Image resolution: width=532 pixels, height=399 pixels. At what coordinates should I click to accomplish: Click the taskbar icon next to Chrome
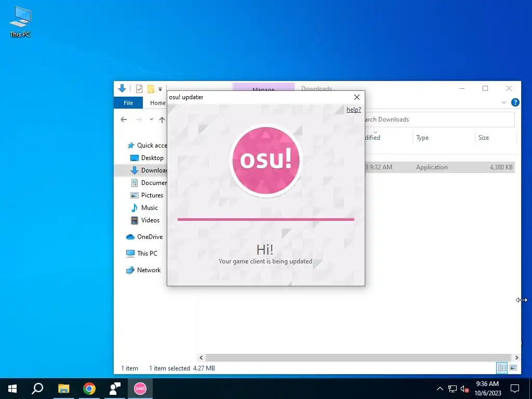tap(115, 389)
